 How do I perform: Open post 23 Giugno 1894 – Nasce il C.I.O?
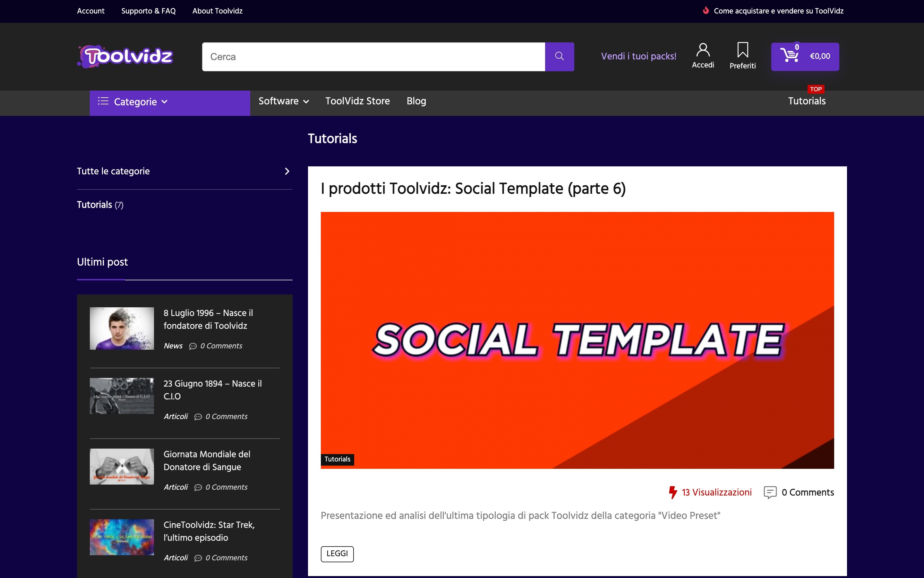click(213, 390)
